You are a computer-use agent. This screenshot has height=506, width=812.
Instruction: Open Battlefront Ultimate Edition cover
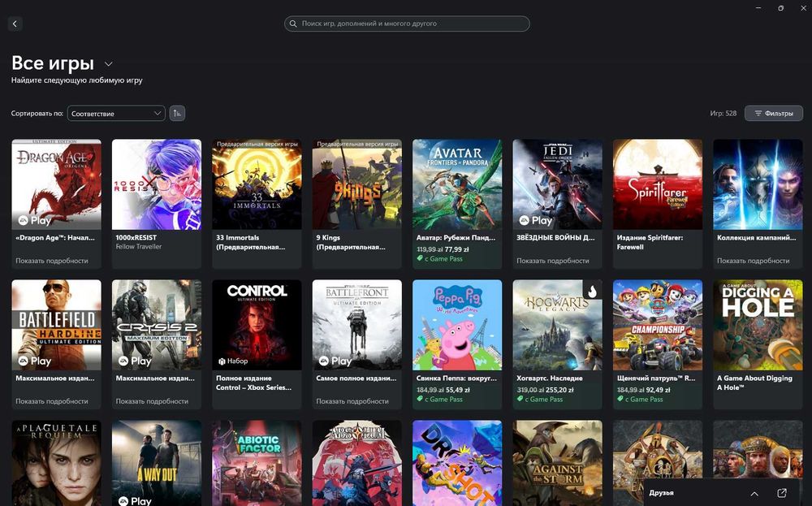356,325
